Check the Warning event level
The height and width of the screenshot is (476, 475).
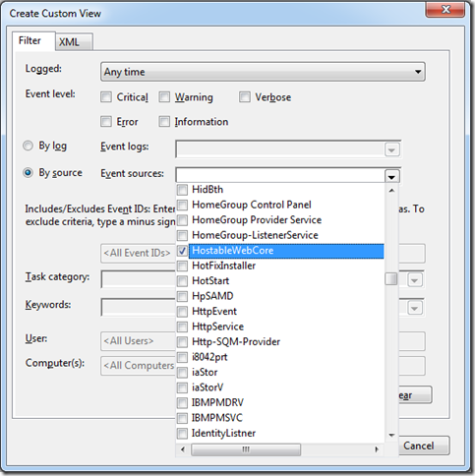164,97
